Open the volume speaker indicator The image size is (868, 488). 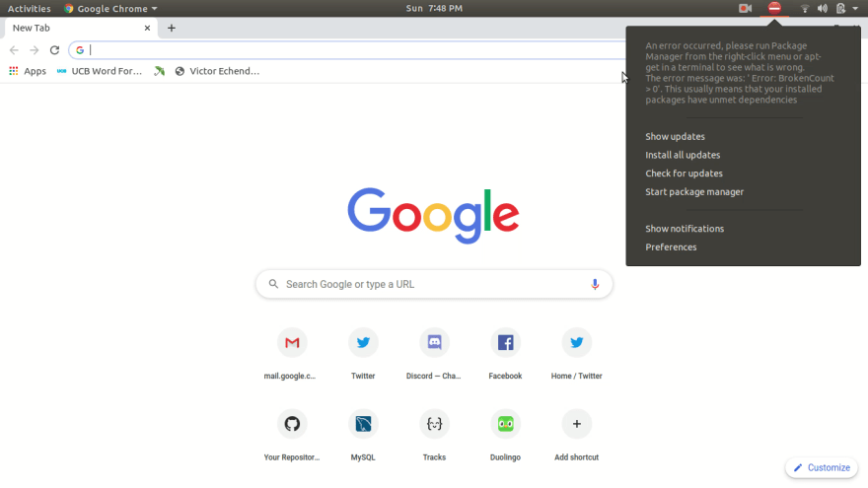point(823,8)
